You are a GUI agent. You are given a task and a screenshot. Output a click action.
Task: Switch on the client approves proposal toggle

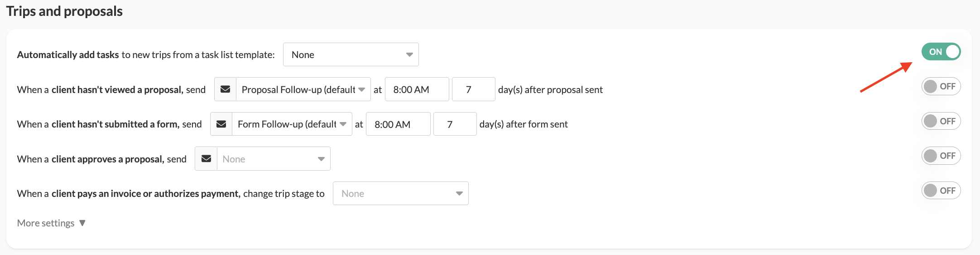point(941,156)
